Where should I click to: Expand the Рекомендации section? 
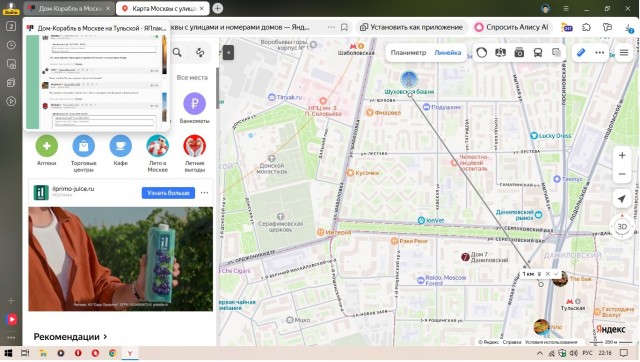(70, 337)
